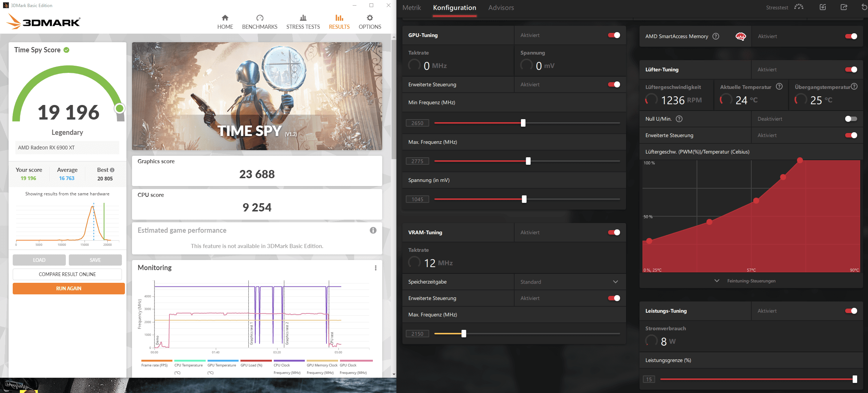The image size is (868, 393).
Task: Click the LOAD button
Action: coord(39,260)
